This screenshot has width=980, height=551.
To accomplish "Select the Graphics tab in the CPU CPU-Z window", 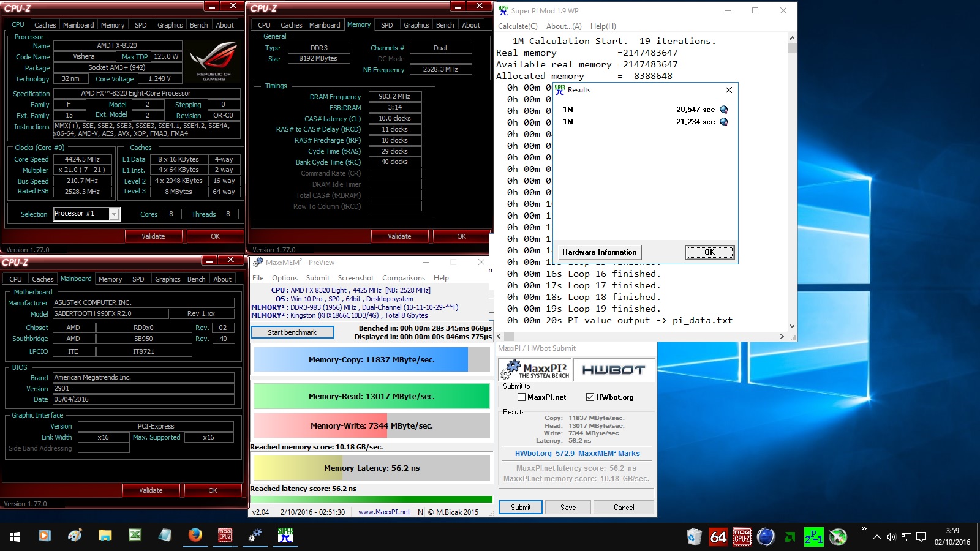I will coord(170,25).
